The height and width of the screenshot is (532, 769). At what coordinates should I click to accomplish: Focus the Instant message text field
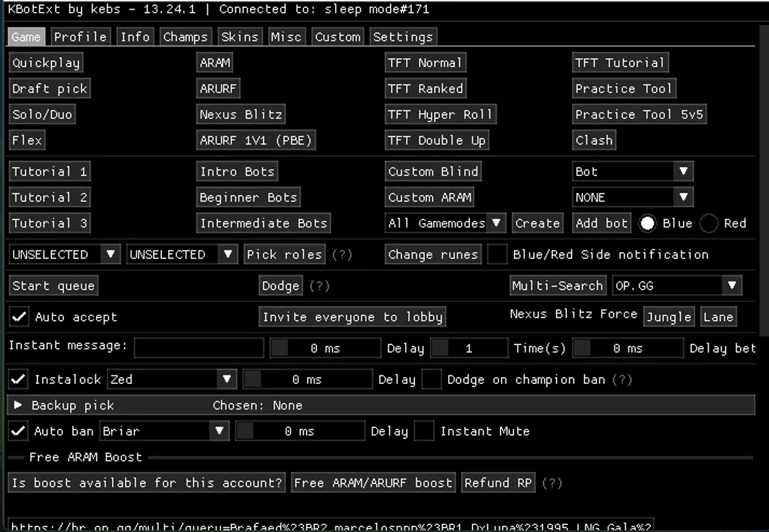pos(199,348)
